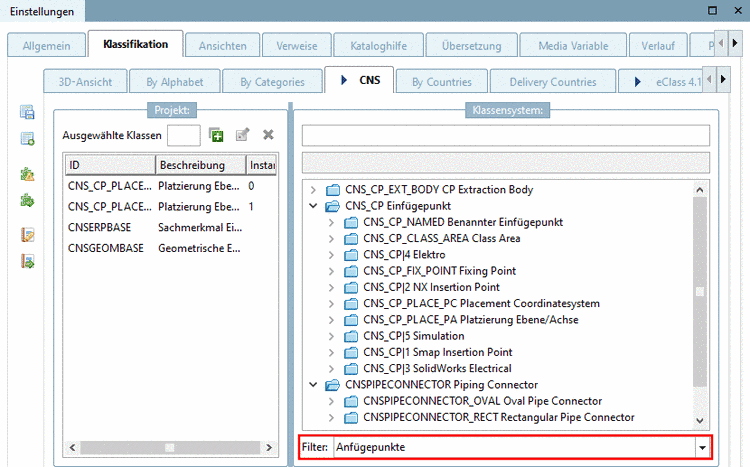This screenshot has width=750, height=467.
Task: Click the add class icon with green plus
Action: click(x=216, y=135)
